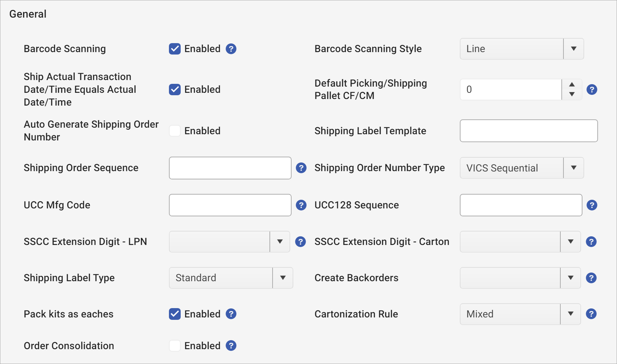View help for Default Picking/Shipping Pallet CF/CM

(592, 89)
